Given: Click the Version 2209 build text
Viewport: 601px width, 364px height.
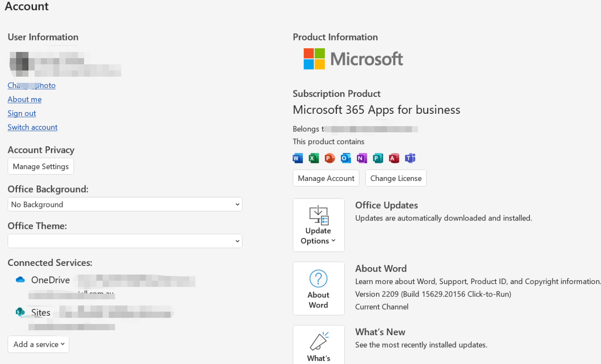Looking at the screenshot, I should [433, 294].
